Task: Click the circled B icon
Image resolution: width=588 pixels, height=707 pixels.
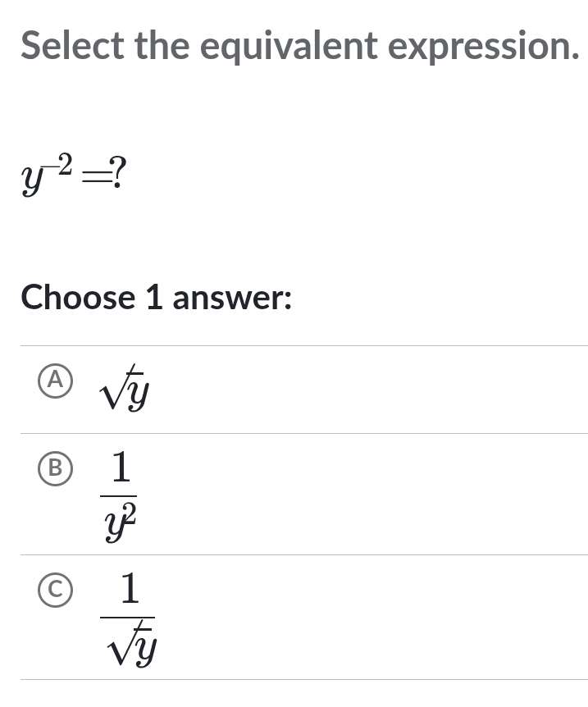Action: (x=55, y=469)
